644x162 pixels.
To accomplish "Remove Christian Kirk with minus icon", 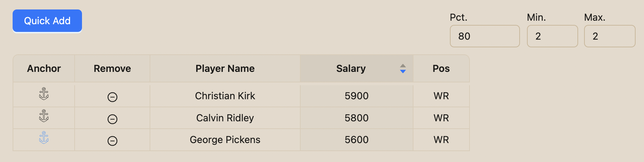I will click(112, 97).
